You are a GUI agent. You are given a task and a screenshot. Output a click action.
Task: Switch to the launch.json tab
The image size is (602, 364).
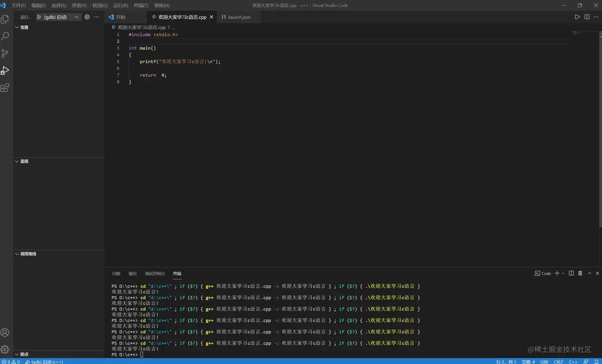point(239,17)
